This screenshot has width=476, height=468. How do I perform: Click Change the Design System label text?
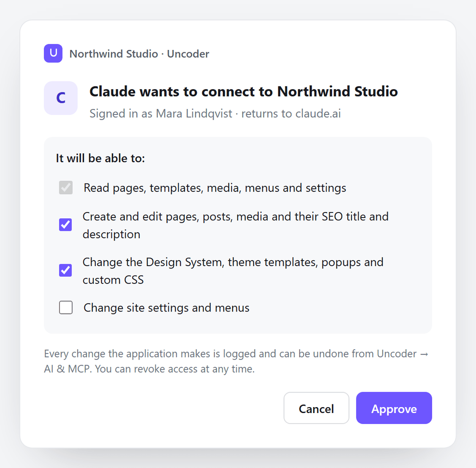point(233,271)
